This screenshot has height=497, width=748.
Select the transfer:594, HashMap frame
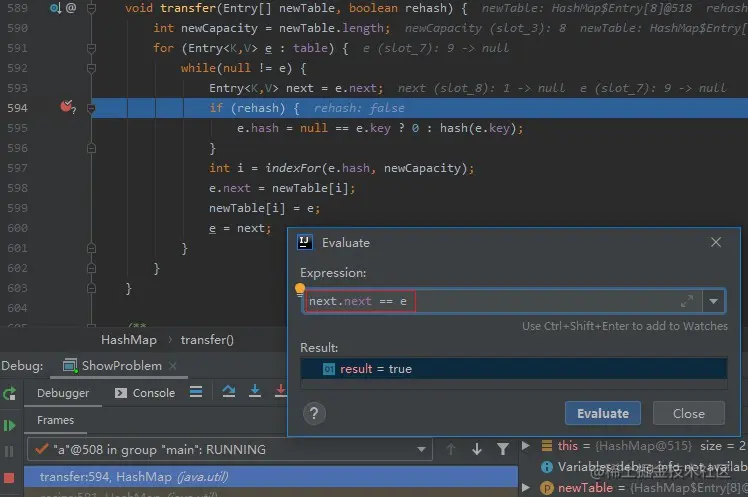pos(271,477)
